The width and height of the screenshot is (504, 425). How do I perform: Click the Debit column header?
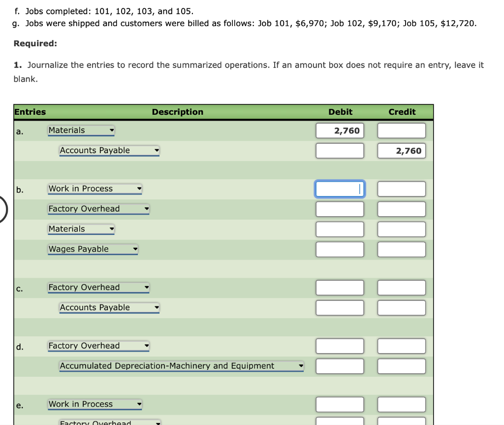340,112
